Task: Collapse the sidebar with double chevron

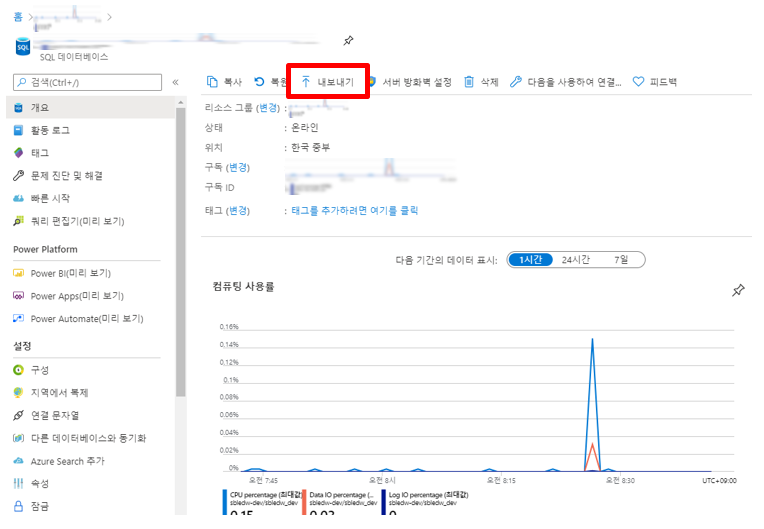Action: [x=175, y=82]
